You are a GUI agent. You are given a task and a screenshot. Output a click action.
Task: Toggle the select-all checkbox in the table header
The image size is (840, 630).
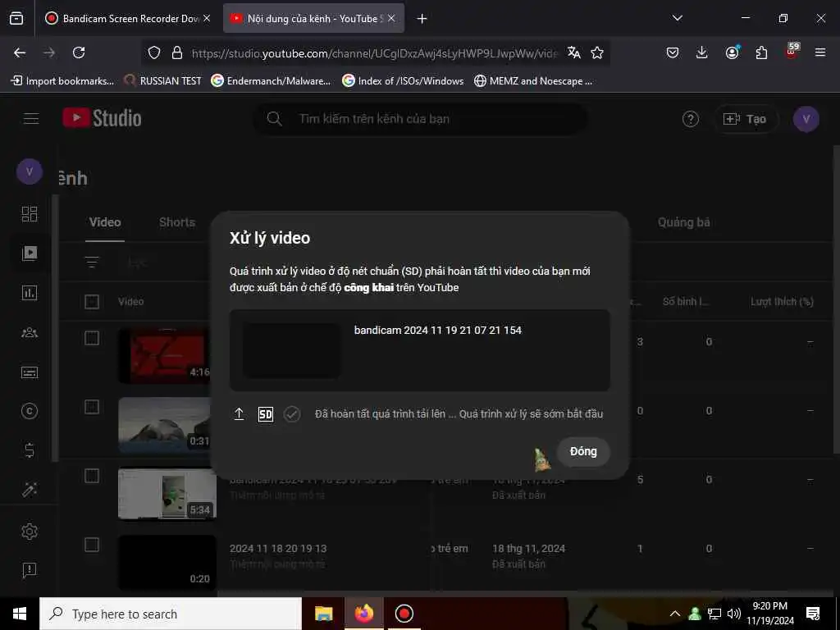pos(92,302)
